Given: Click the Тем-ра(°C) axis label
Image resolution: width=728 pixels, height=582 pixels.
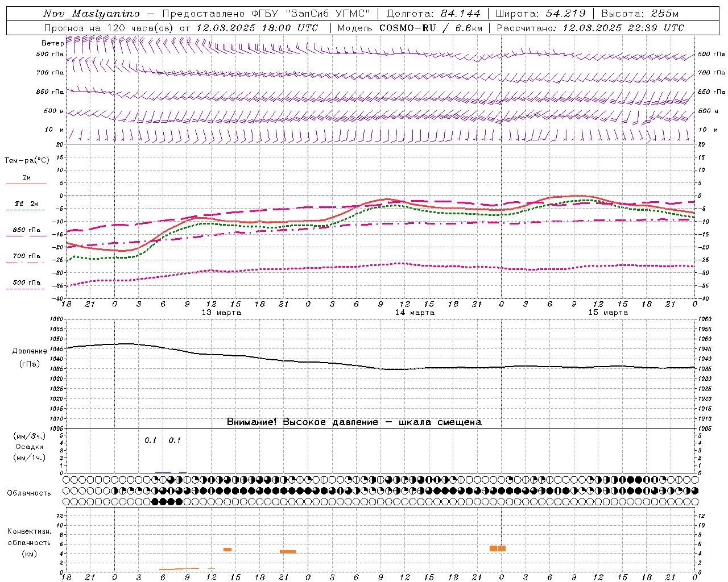Looking at the screenshot, I should (27, 161).
